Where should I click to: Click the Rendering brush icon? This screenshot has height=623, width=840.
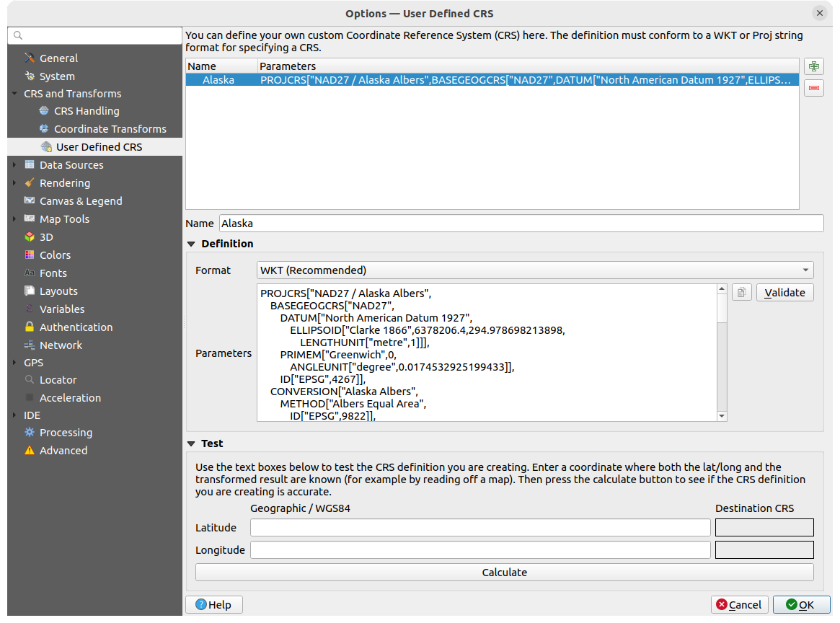click(x=30, y=183)
